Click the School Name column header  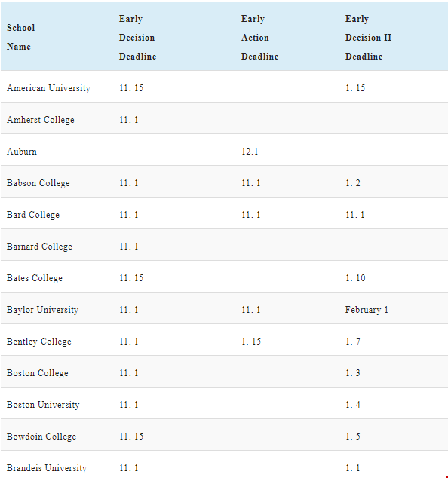20,37
